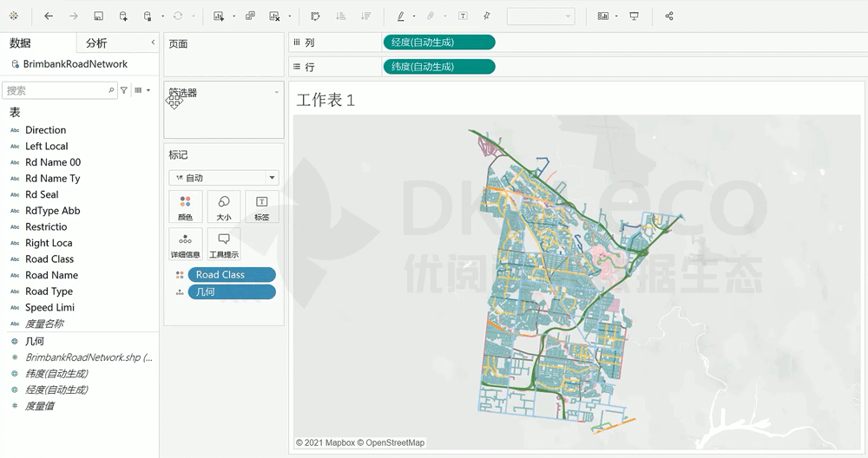Select the 数据 tab
Viewport: 868px width, 458px height.
pos(20,43)
